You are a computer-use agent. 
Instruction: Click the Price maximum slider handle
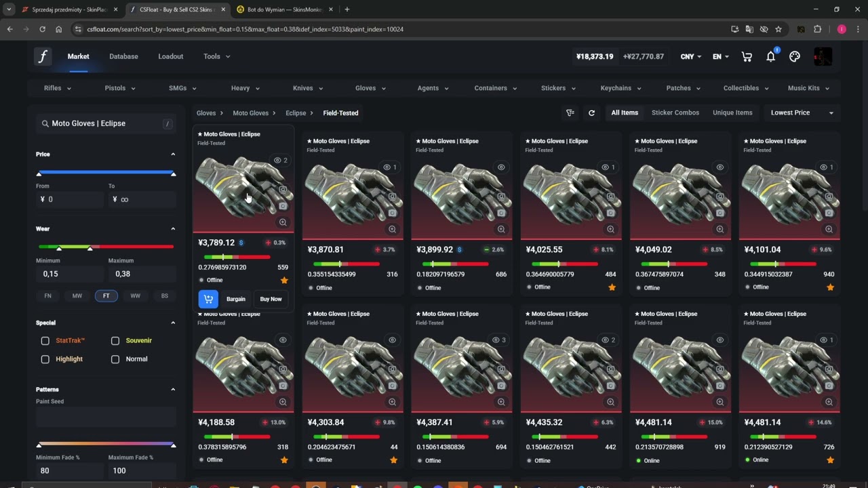(x=173, y=174)
